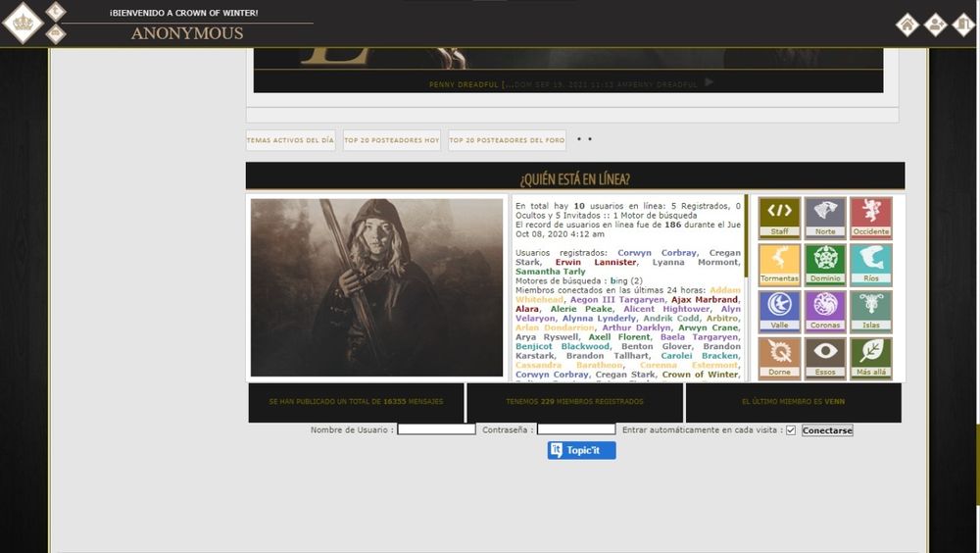Toggle automatic login checkbox
This screenshot has height=553, width=980.
(791, 430)
